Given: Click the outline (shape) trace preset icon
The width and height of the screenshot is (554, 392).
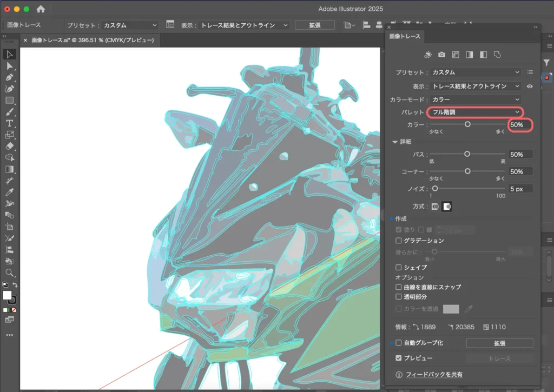Looking at the screenshot, I should (x=498, y=55).
